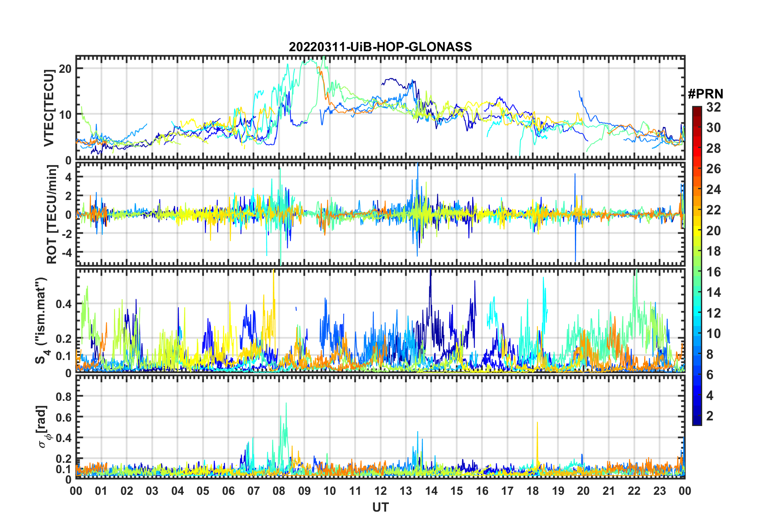Click the 14 label on the PRN colorbar
Screen dimensions: 761x532
(x=713, y=292)
